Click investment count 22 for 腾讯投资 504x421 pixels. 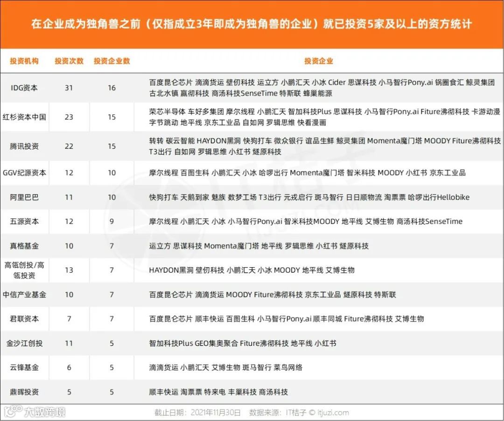(69, 146)
